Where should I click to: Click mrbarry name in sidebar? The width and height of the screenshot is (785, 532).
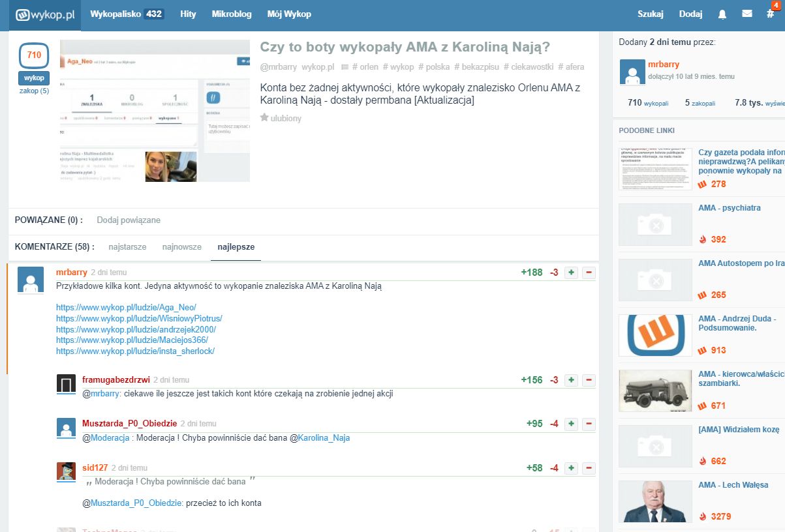tap(664, 65)
